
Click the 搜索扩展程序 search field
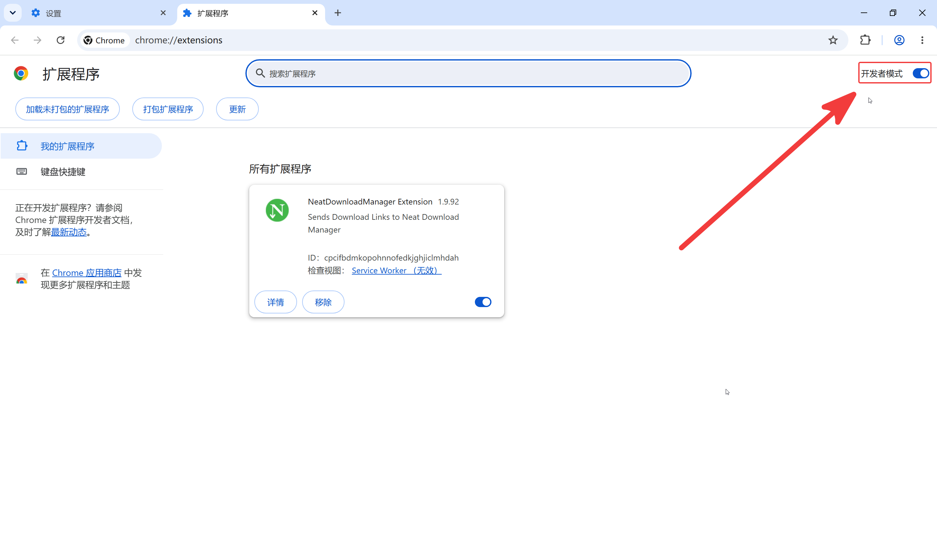[468, 73]
